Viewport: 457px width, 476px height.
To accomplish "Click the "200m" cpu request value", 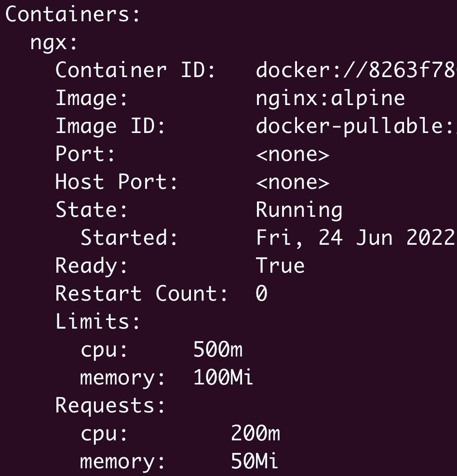I will pyautogui.click(x=255, y=434).
